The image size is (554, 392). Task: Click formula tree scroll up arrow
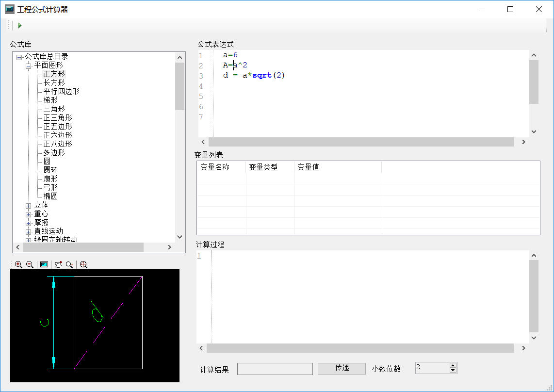coord(179,58)
